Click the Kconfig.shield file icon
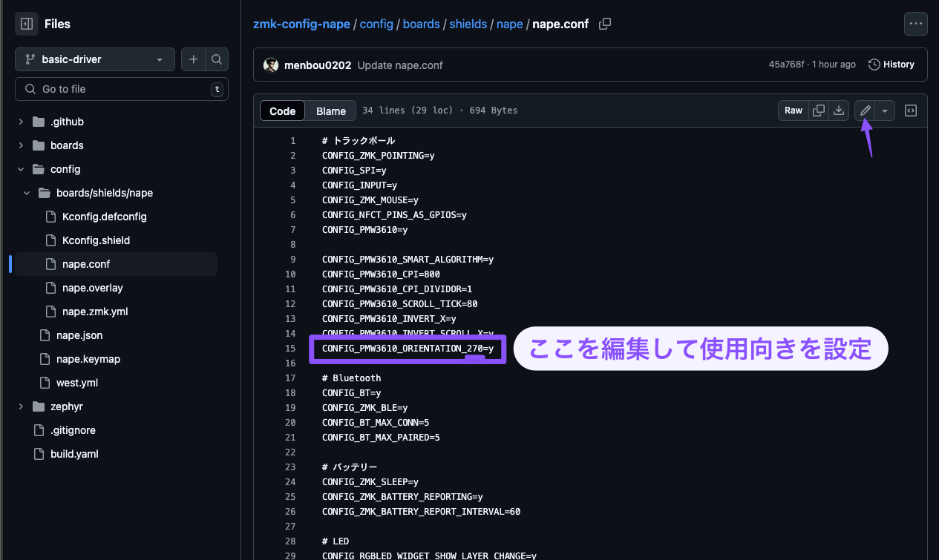This screenshot has height=560, width=939. point(50,240)
